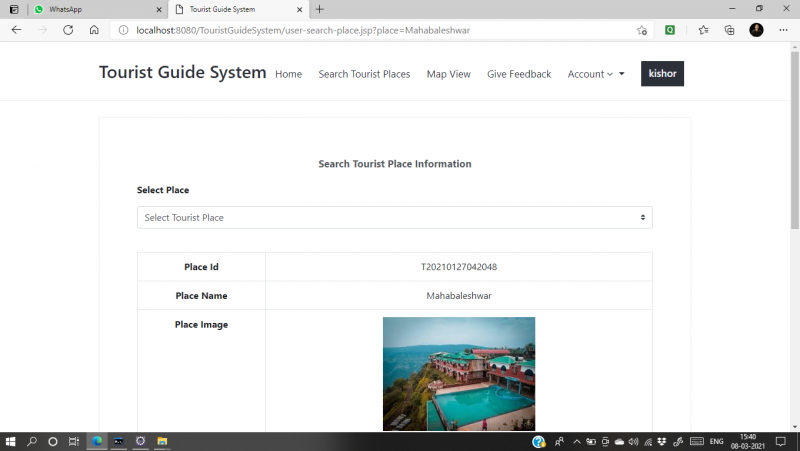Click the Tourist Guide System brand title

tap(183, 72)
